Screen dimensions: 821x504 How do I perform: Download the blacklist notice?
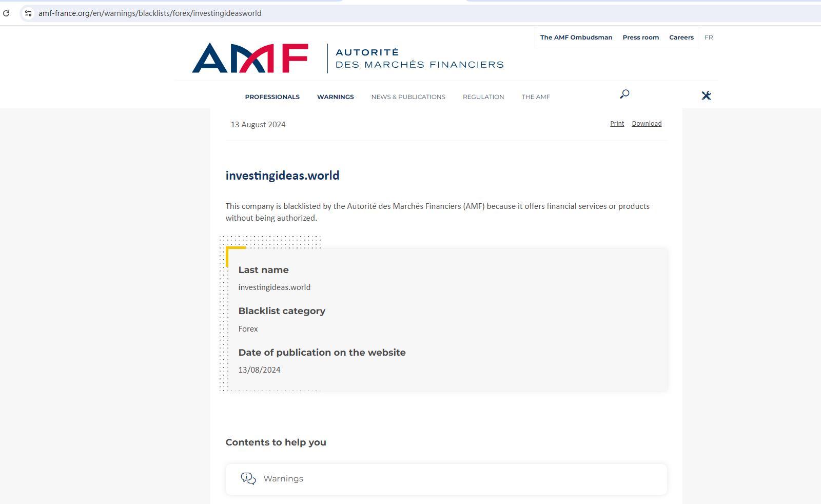[646, 124]
